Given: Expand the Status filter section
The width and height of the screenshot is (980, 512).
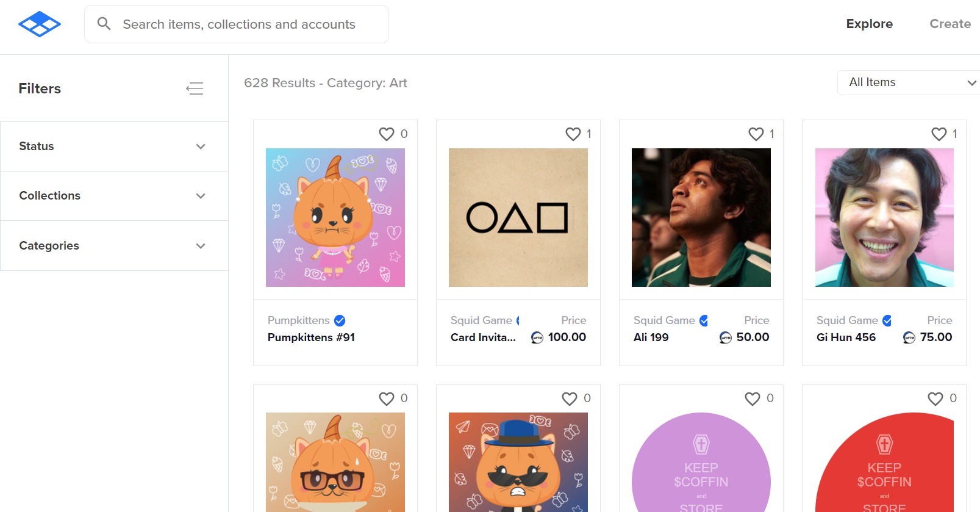Looking at the screenshot, I should click(x=114, y=146).
